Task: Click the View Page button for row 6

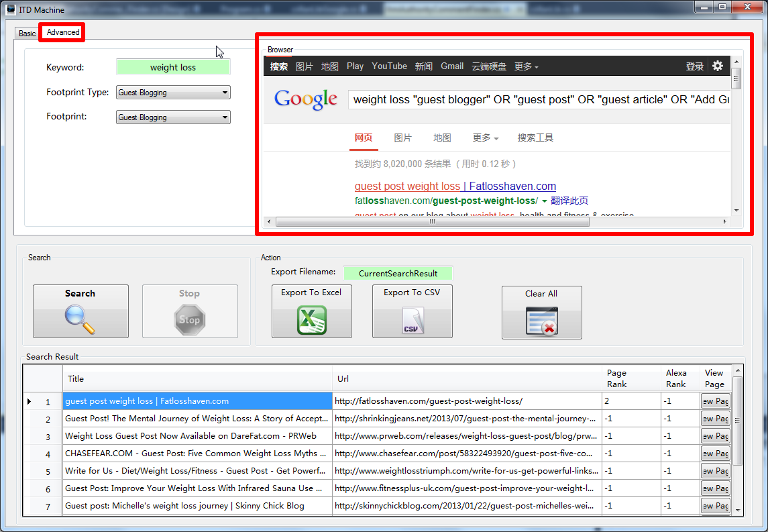Action: tap(716, 488)
